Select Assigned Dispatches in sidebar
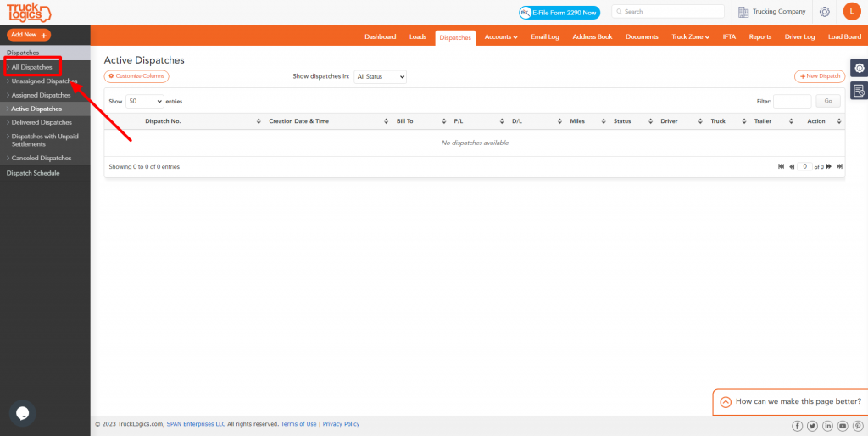The image size is (868, 436). point(41,95)
